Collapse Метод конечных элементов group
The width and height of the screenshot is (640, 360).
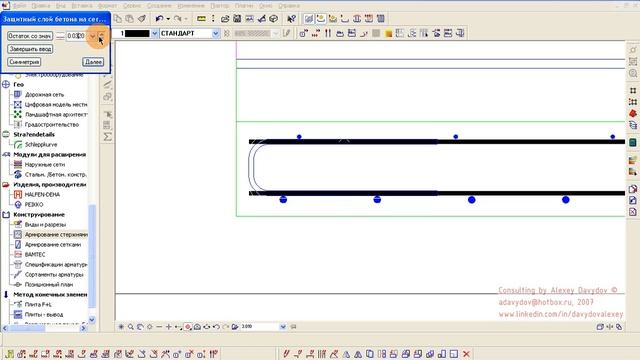6,294
